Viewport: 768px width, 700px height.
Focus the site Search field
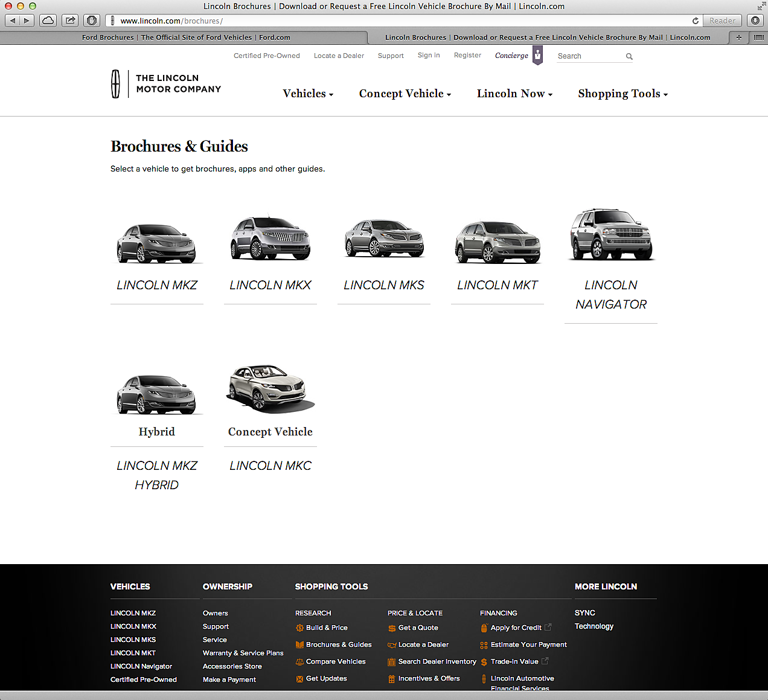click(590, 56)
